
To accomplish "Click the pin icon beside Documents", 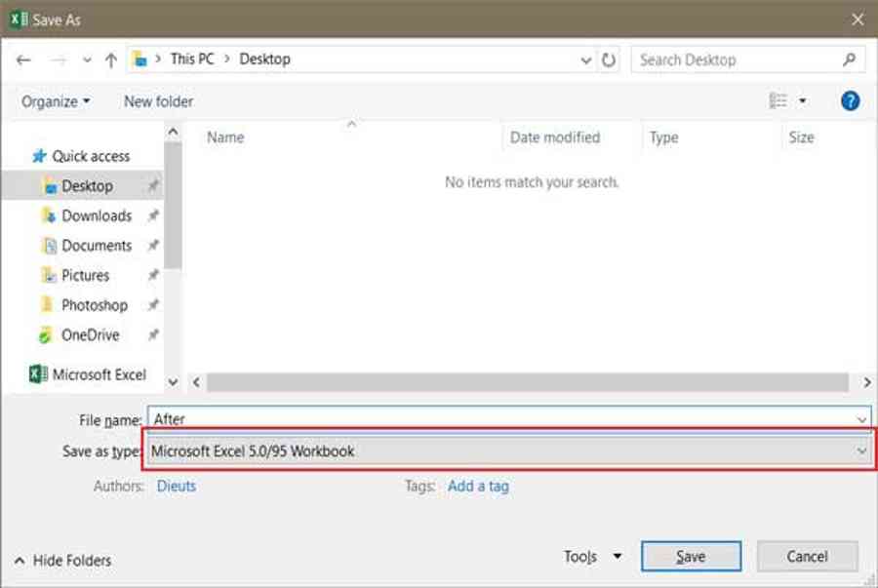I will (x=153, y=245).
